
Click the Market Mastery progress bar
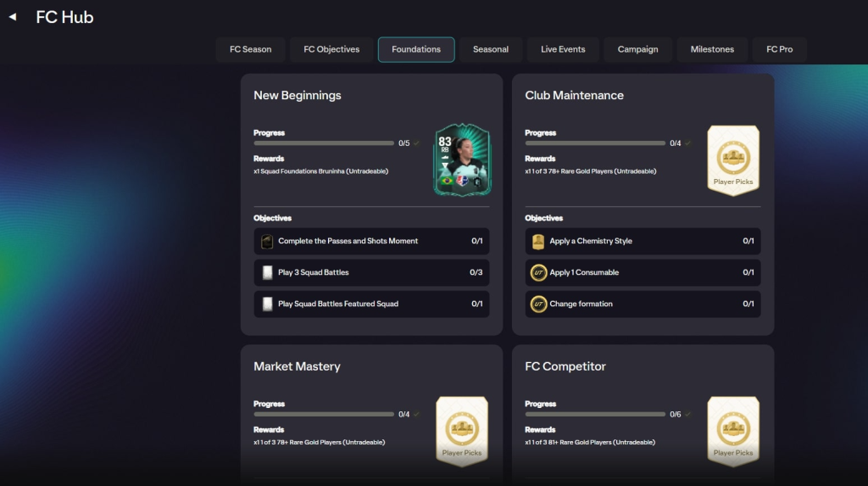pos(324,414)
